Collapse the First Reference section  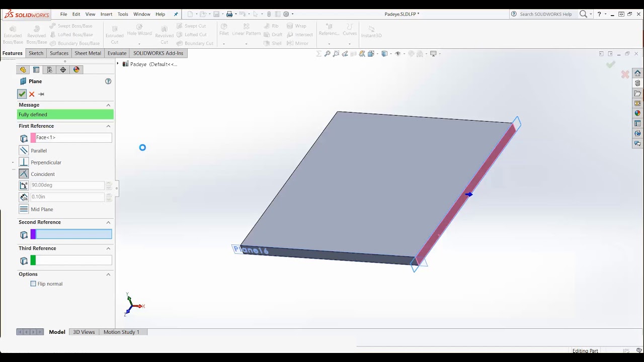tap(108, 126)
